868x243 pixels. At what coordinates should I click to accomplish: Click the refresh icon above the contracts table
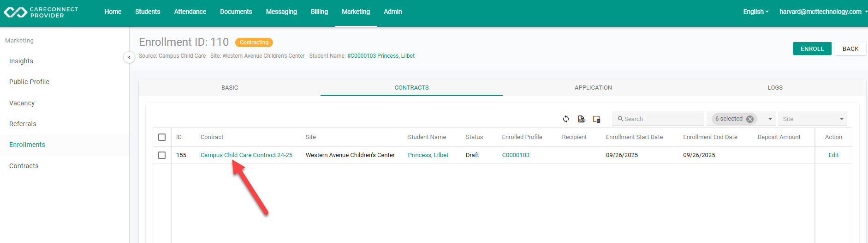[566, 119]
